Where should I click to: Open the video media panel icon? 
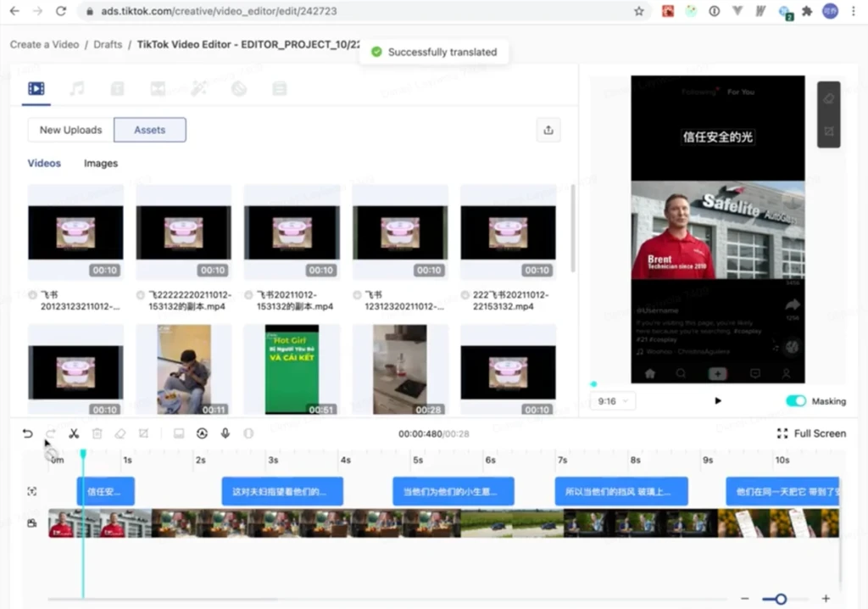click(36, 89)
